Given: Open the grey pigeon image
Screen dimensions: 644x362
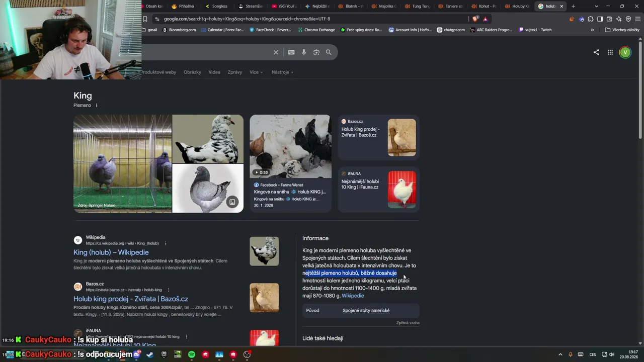Looking at the screenshot, I should [x=208, y=189].
